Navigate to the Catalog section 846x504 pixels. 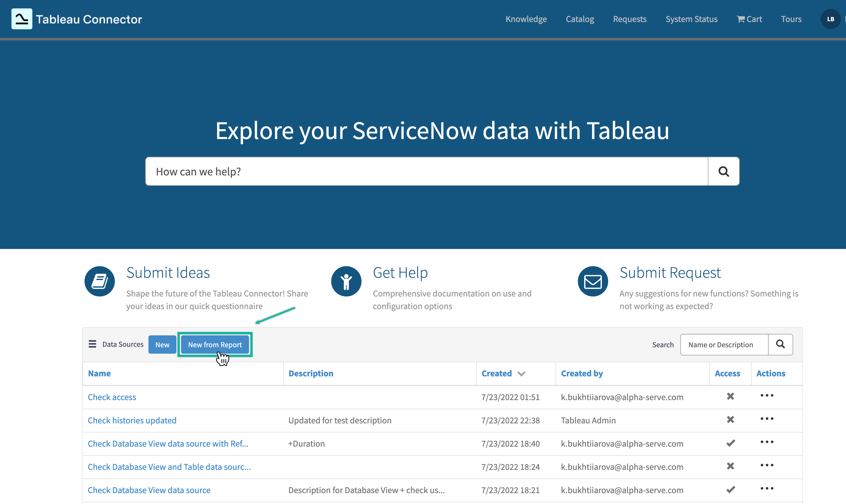click(x=580, y=19)
